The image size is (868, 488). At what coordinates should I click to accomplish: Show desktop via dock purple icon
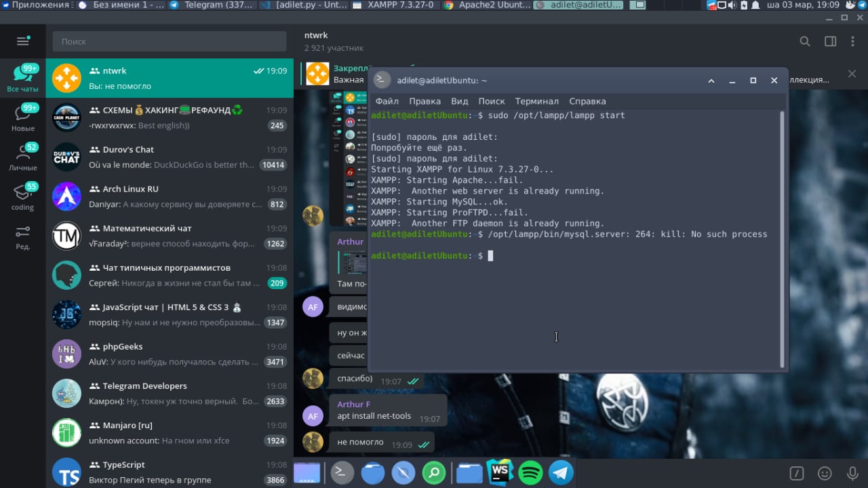click(307, 473)
